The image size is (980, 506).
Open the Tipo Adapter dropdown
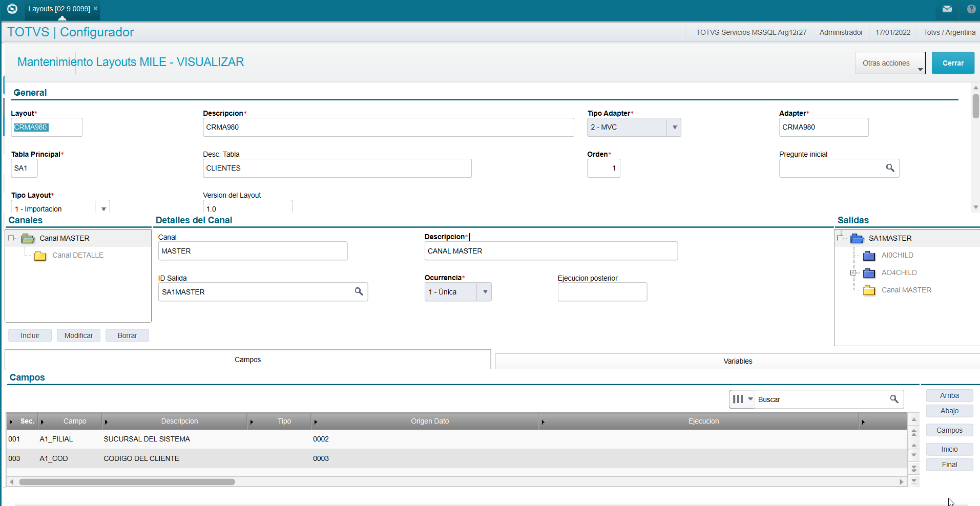coord(674,127)
